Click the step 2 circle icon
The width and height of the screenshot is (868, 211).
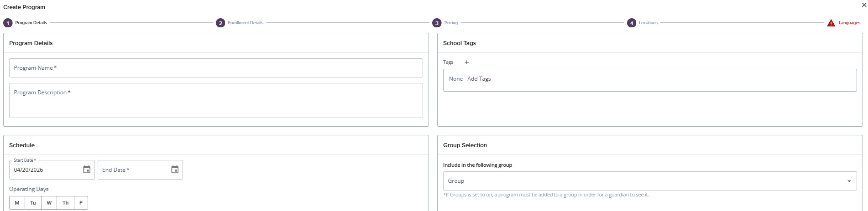click(220, 23)
